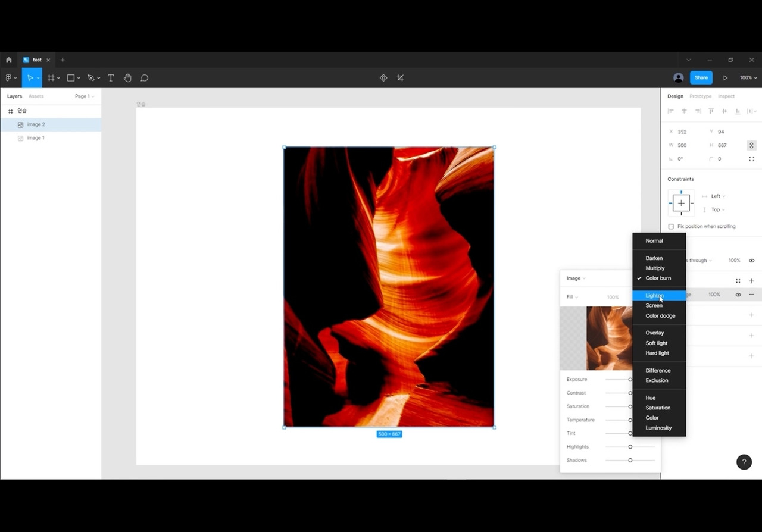Toggle image fill visibility eye

pyautogui.click(x=738, y=295)
